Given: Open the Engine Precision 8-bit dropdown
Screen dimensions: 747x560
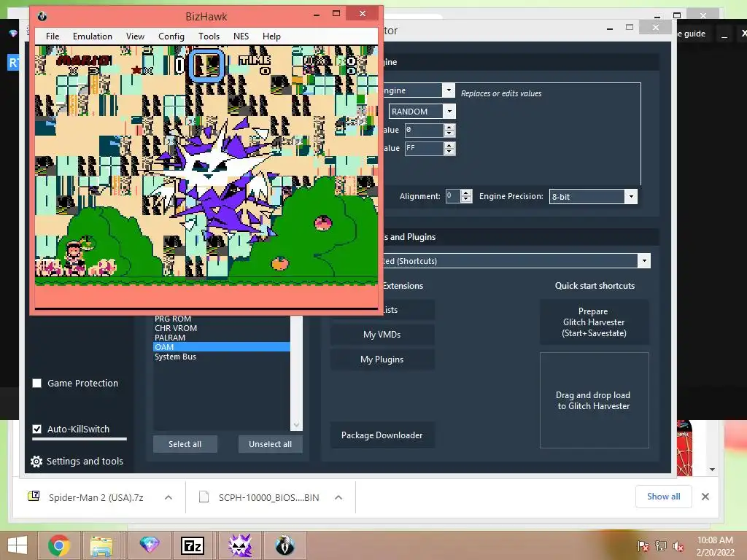Looking at the screenshot, I should point(631,196).
